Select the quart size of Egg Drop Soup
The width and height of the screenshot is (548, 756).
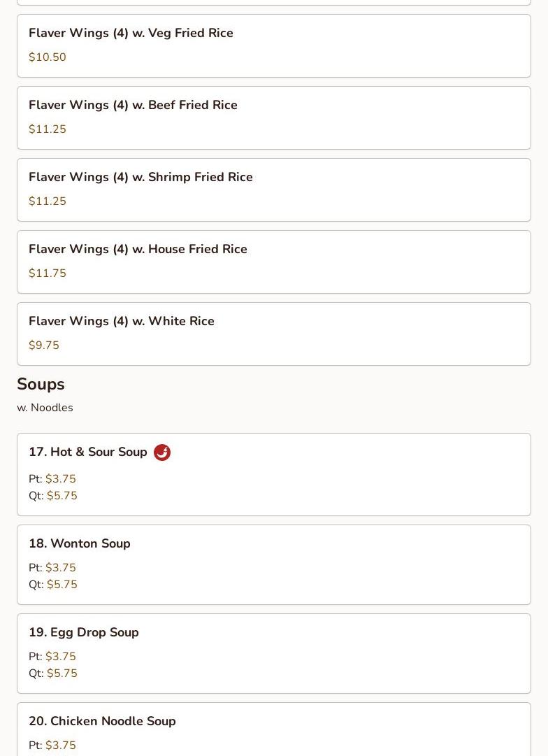(62, 673)
